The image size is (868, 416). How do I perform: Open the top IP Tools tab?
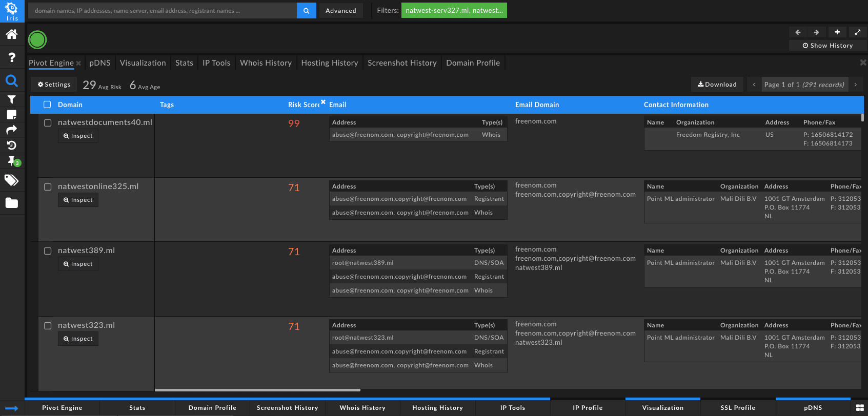216,63
